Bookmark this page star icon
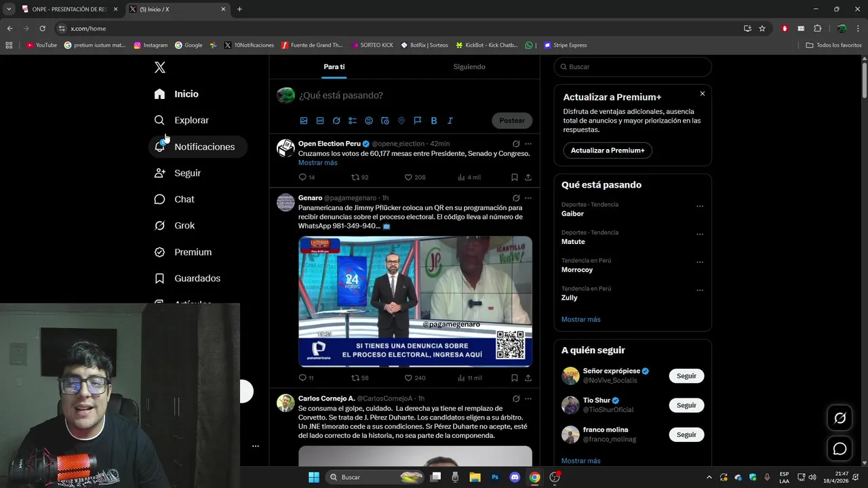This screenshot has height=488, width=868. click(762, 28)
